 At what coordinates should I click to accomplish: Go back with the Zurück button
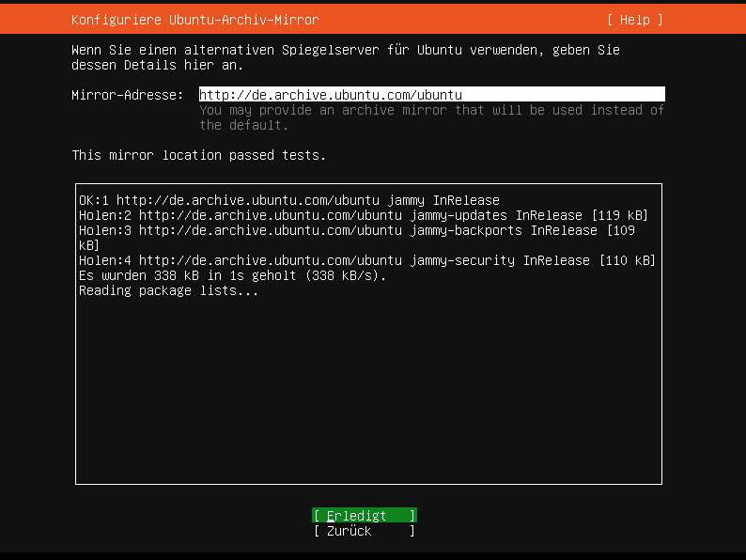[365, 531]
